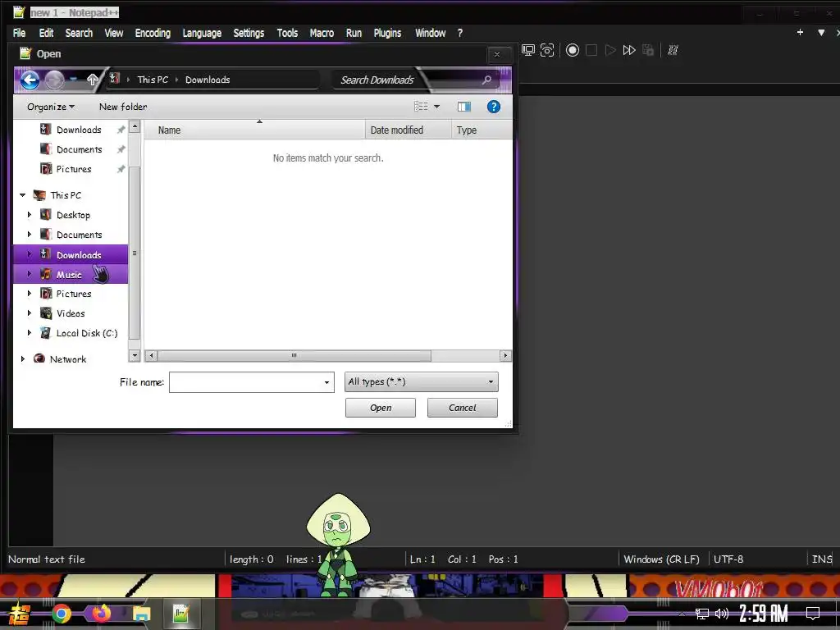This screenshot has width=840, height=630.
Task: Expand the Videos tree node arrow
Action: pos(30,313)
